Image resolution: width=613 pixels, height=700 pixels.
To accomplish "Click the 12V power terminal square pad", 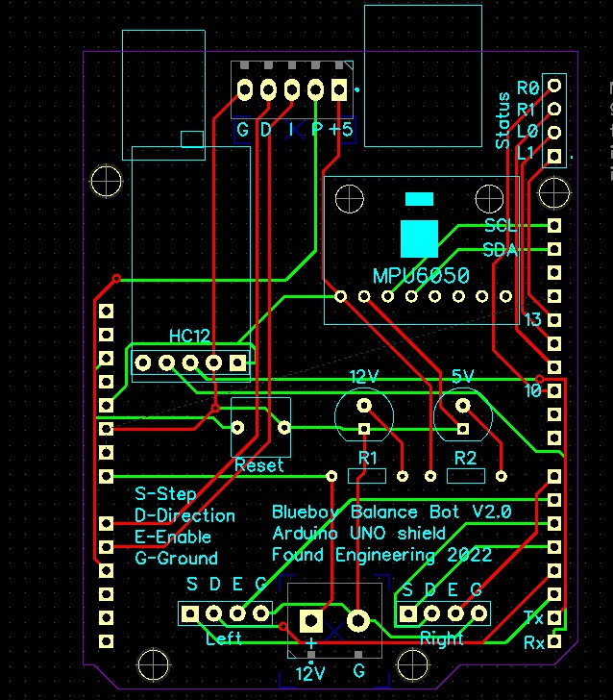I will (x=310, y=620).
